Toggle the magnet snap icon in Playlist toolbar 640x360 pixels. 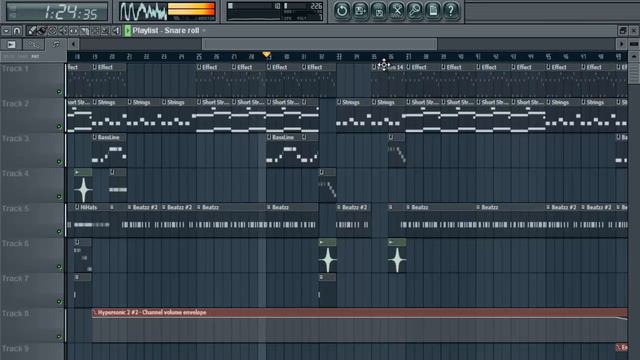coord(17,31)
